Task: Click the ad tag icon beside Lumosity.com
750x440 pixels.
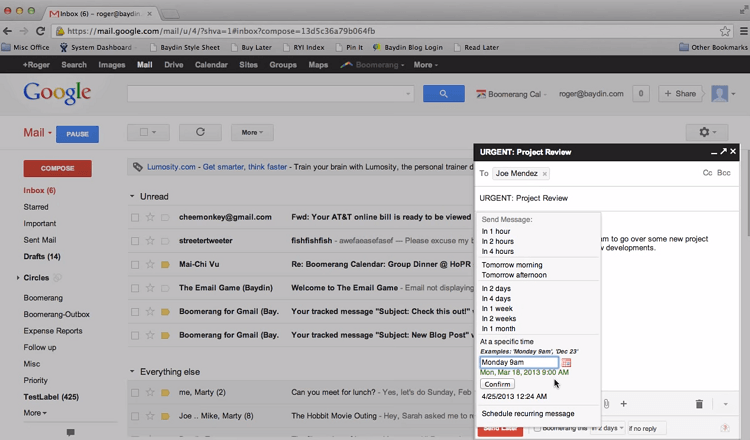Action: [x=138, y=167]
